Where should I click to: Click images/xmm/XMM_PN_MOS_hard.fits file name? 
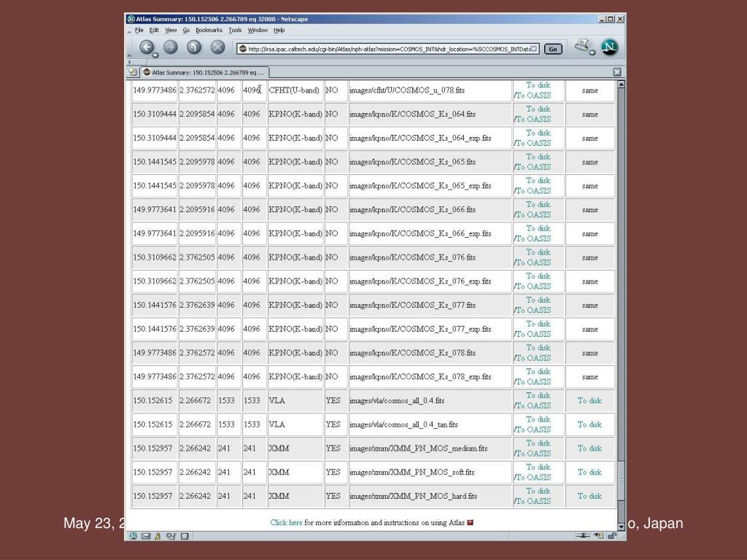coord(413,496)
